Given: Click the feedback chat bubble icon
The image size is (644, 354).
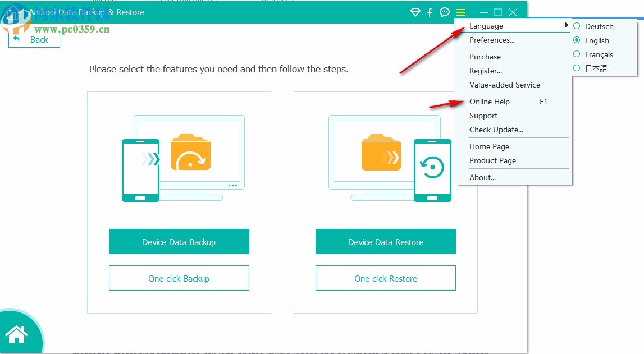Looking at the screenshot, I should pyautogui.click(x=445, y=12).
